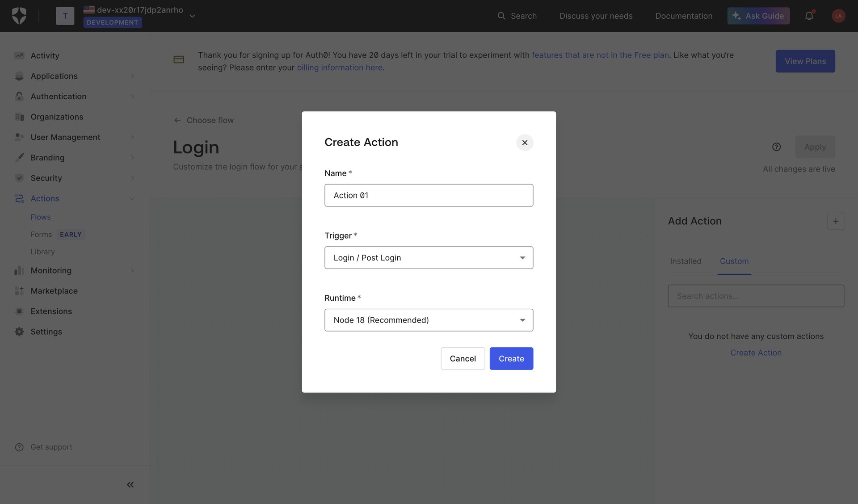Click the Create button in the modal
This screenshot has height=504, width=858.
tap(511, 358)
